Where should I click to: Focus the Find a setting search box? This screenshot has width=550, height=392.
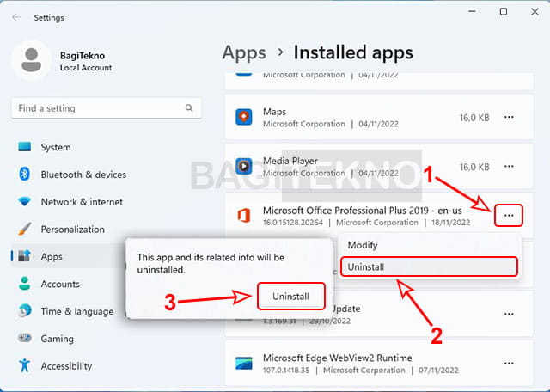point(107,108)
